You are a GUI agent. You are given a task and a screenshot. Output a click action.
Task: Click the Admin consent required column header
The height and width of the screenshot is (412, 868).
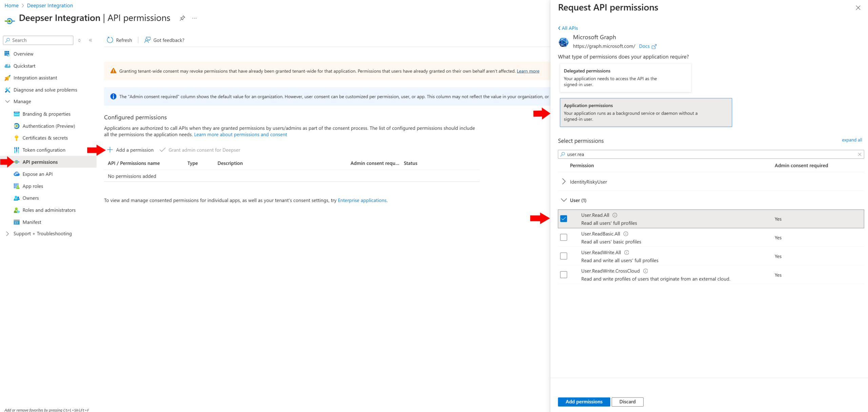click(801, 165)
